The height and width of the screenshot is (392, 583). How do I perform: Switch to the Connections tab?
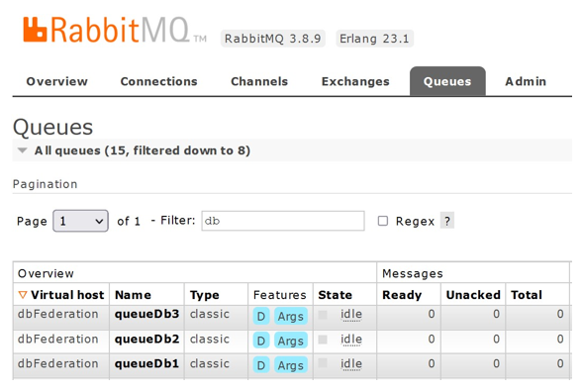[158, 81]
